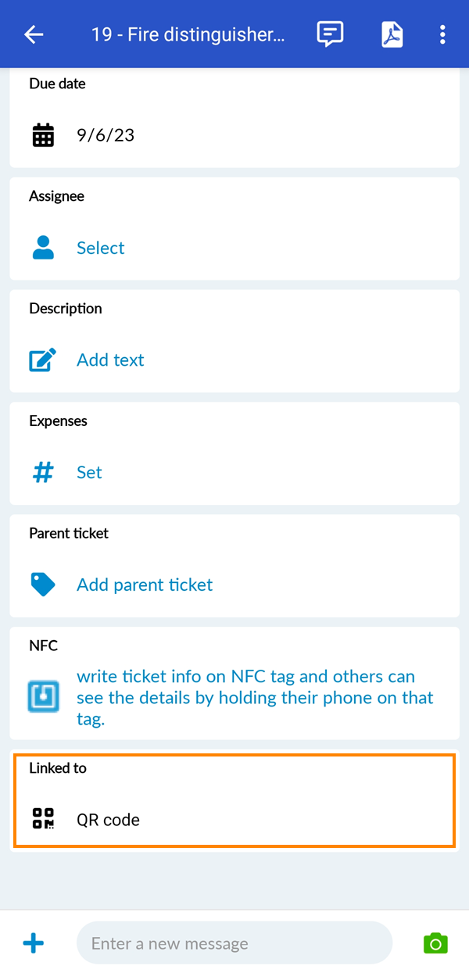
Task: Set the ticket expenses
Action: 88,472
